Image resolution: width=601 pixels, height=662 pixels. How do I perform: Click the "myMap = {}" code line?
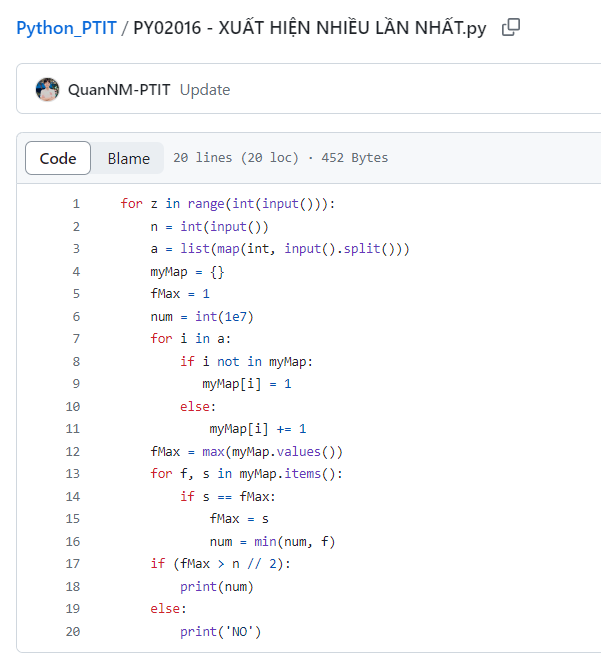pos(180,272)
